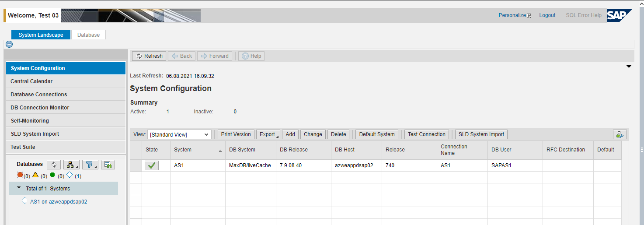Select the AS1 row via row selector
The height and width of the screenshot is (225, 644).
(136, 165)
